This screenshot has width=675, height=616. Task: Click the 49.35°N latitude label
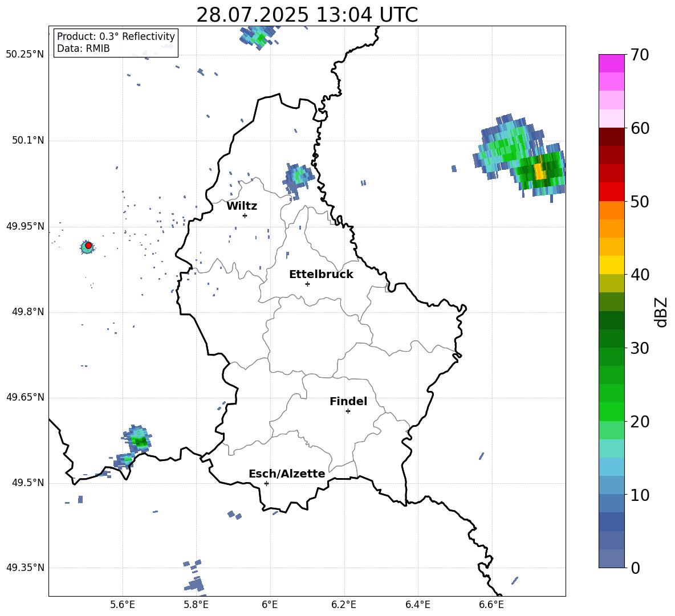pos(25,568)
